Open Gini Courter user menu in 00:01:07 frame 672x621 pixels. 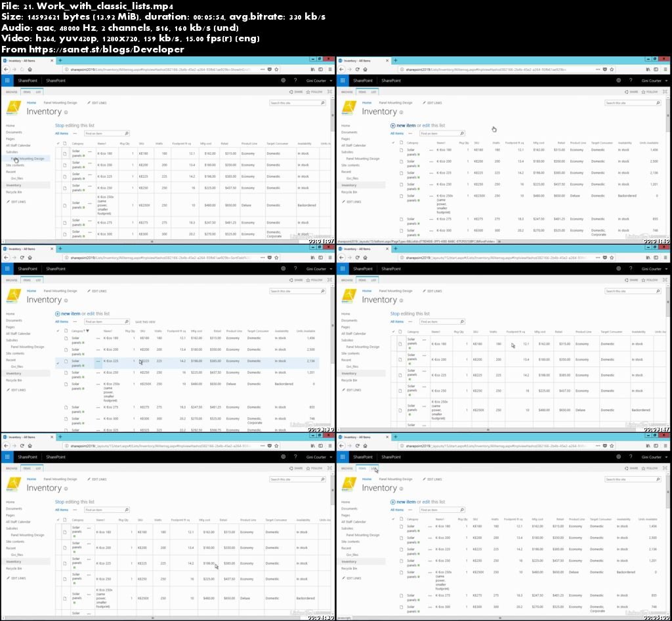point(319,81)
